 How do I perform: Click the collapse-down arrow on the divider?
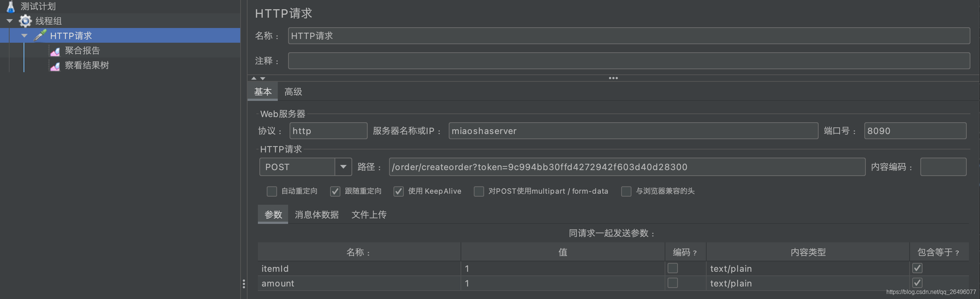click(x=262, y=78)
